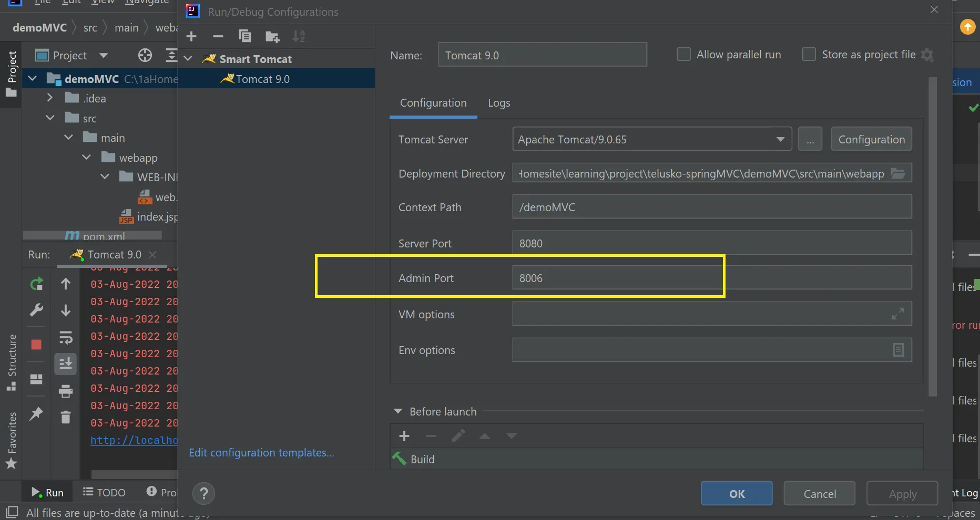Browse deployment directory folder icon

click(898, 173)
